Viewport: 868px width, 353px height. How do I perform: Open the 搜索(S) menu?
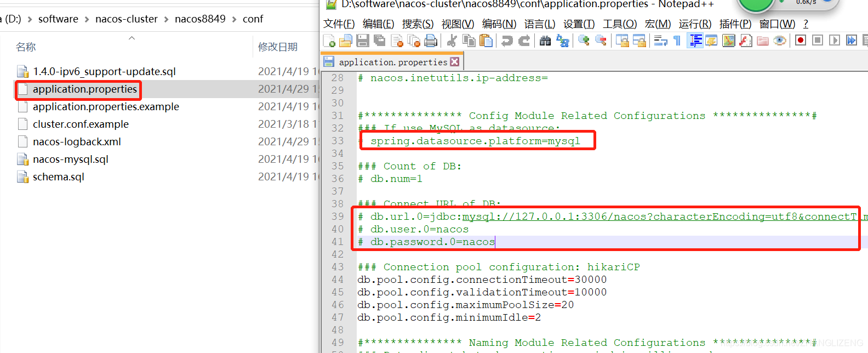coord(418,24)
